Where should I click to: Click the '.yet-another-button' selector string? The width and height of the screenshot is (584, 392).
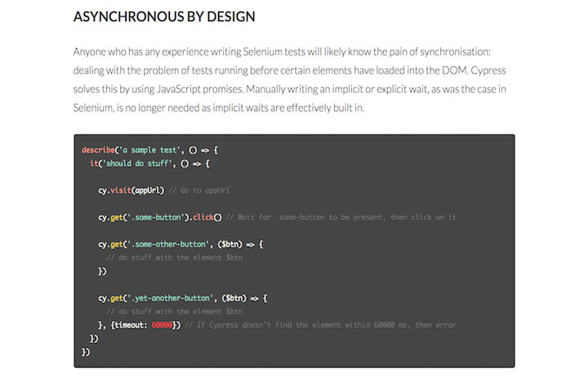tap(173, 298)
